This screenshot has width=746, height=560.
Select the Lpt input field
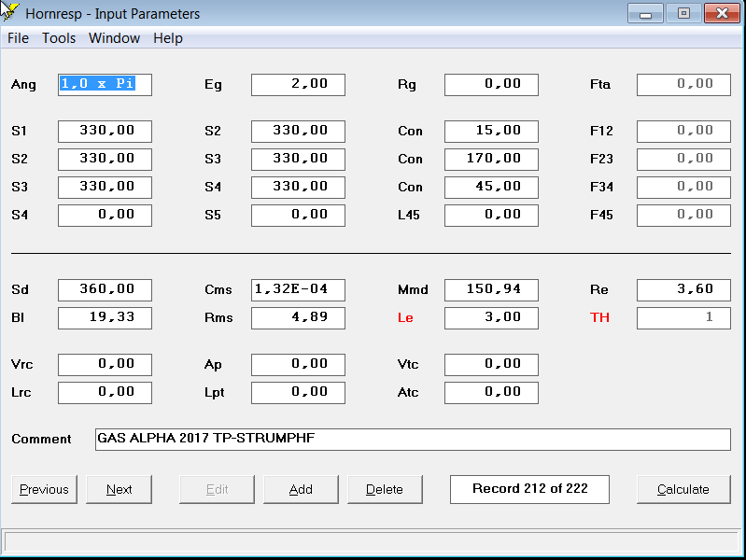coord(298,393)
